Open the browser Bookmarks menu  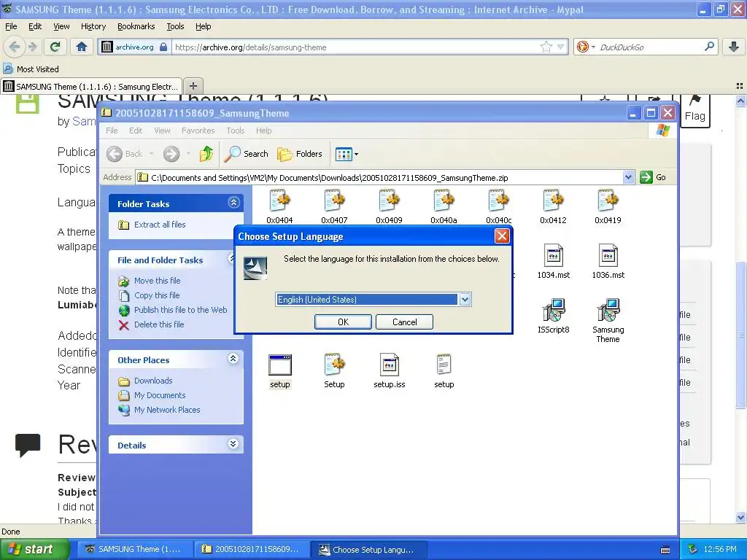(136, 27)
